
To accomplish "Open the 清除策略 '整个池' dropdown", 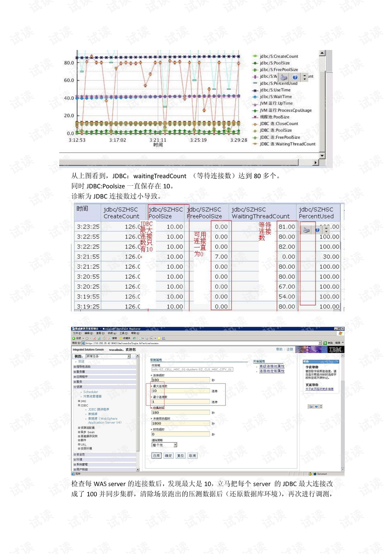I will pos(164,445).
